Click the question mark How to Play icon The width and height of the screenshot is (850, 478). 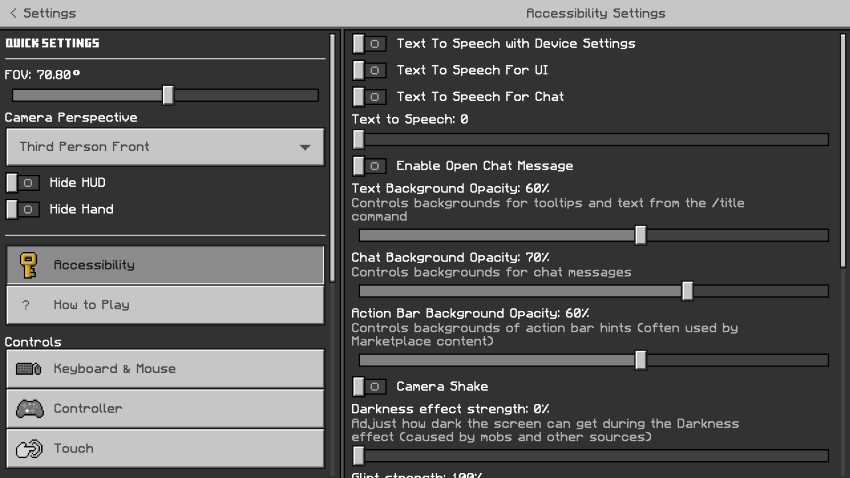click(26, 305)
